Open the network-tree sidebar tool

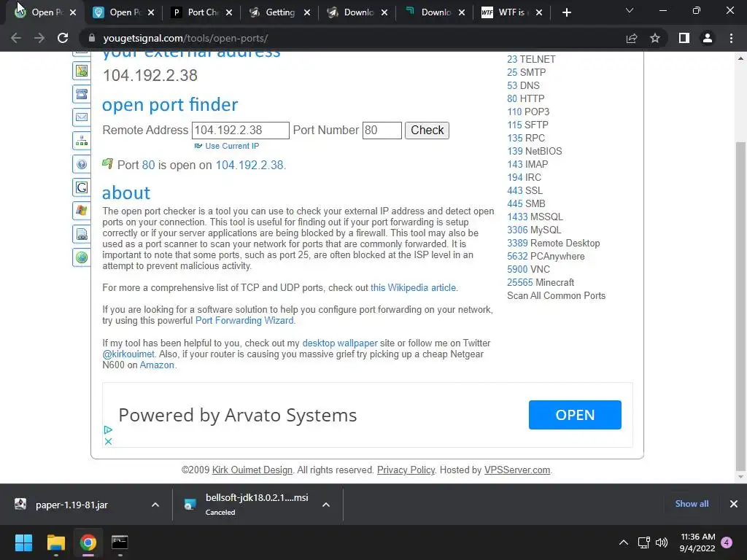tap(82, 141)
